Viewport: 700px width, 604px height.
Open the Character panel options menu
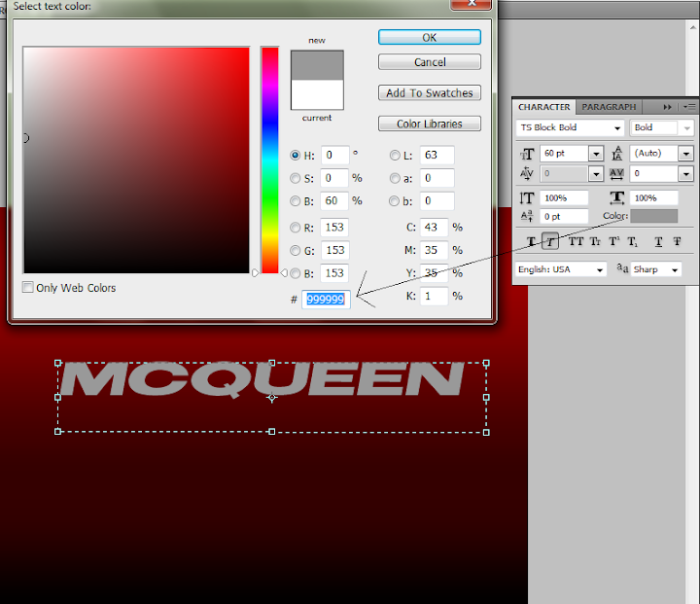(x=689, y=107)
